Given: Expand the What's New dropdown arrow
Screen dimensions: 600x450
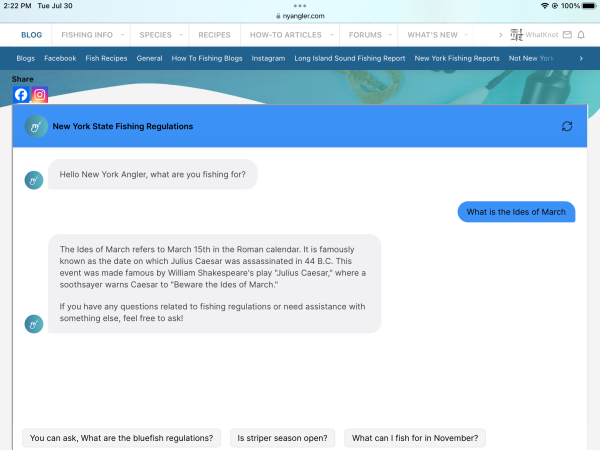Looking at the screenshot, I should 468,35.
